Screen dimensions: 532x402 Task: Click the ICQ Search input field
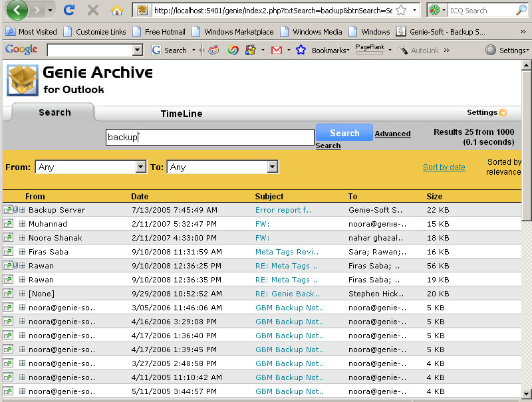[481, 10]
